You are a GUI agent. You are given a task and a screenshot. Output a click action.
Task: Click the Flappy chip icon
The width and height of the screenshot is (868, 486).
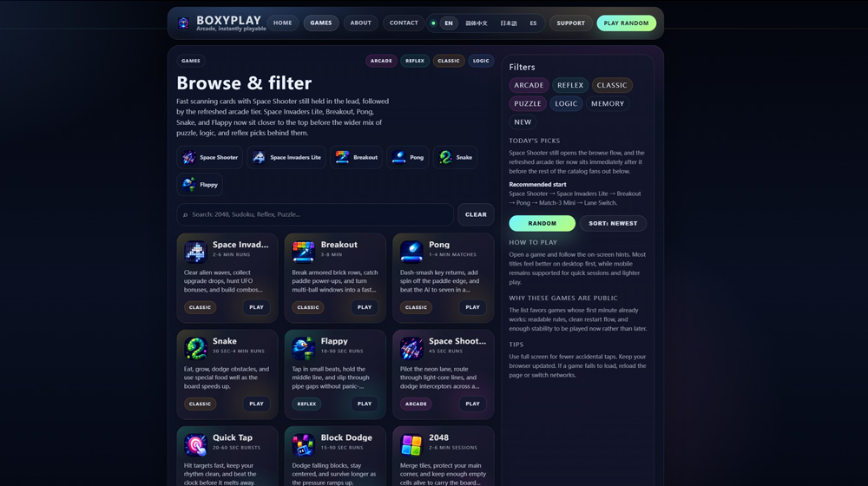189,184
